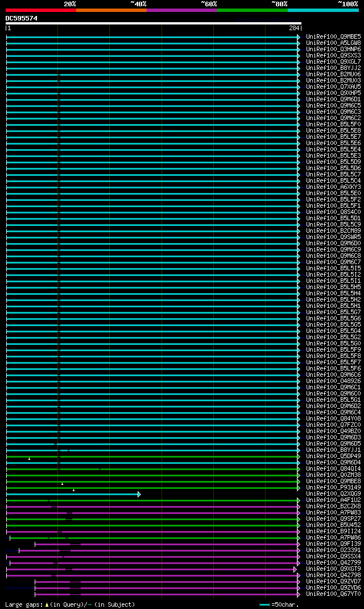The height and width of the screenshot is (609, 364).
Task: Click the 284 query end position label
Action: coord(294,28)
